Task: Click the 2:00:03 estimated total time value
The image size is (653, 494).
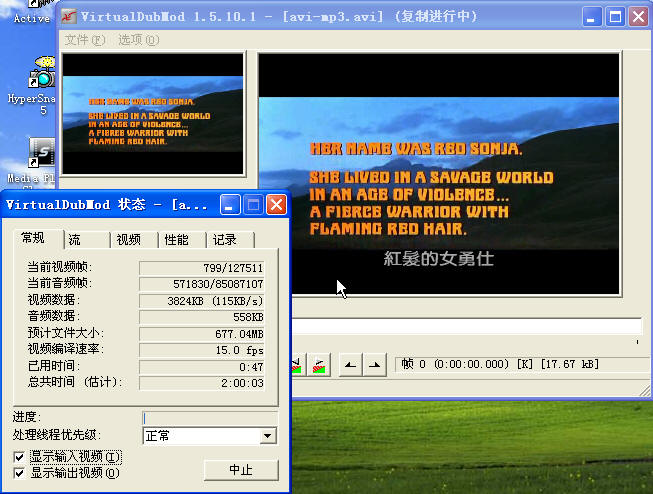Action: [202, 383]
